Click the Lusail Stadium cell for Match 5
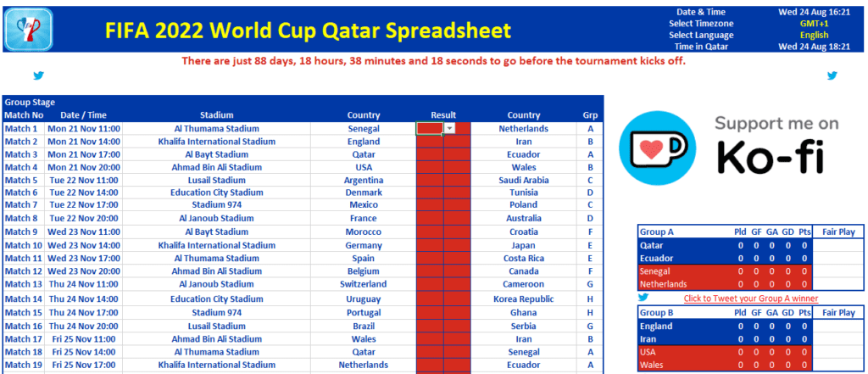Image resolution: width=868 pixels, height=374 pixels. click(217, 180)
